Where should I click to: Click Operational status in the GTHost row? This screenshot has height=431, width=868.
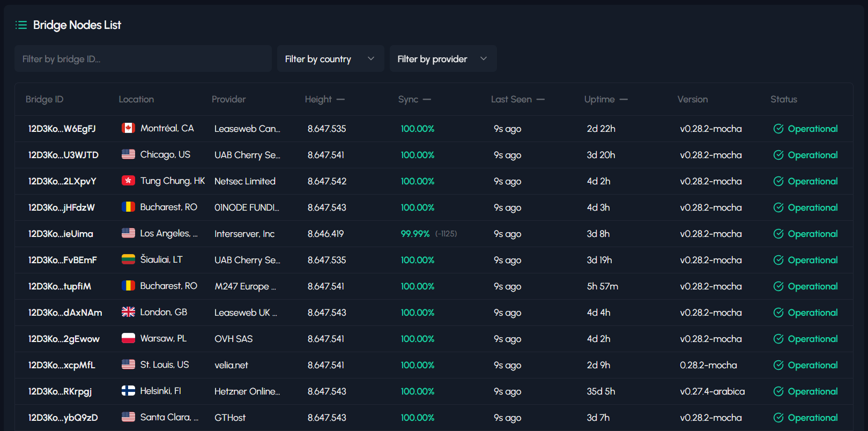click(805, 418)
